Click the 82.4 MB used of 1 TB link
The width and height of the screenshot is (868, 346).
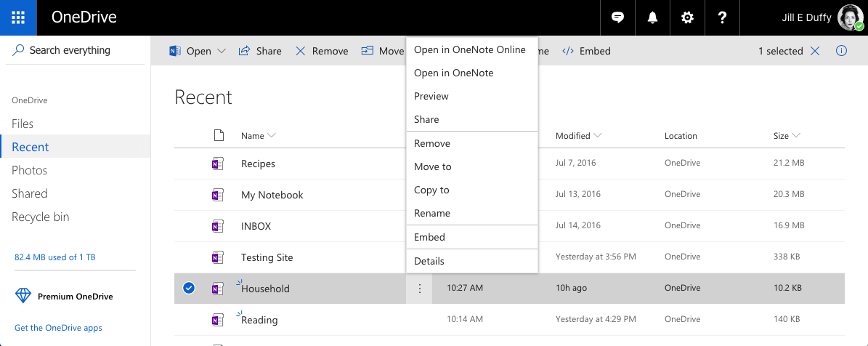coord(54,257)
